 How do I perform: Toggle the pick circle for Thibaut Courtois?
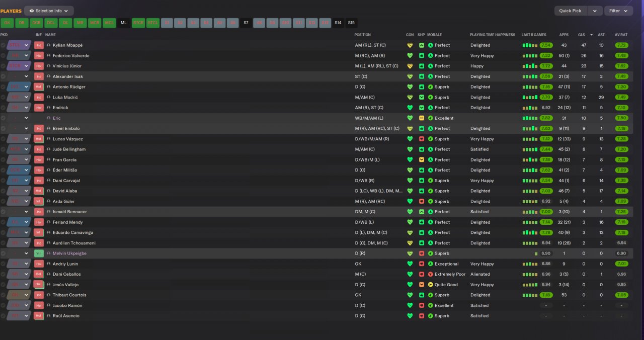click(x=3, y=295)
